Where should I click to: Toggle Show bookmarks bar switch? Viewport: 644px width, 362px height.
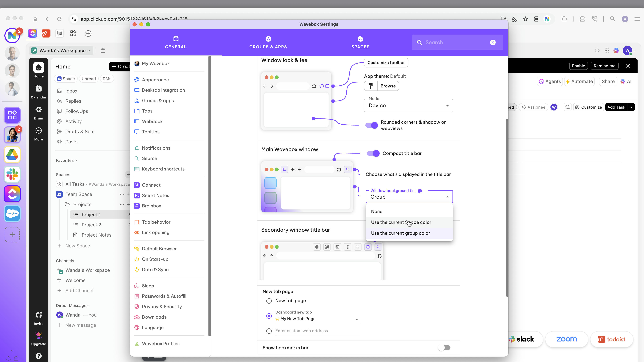(444, 347)
